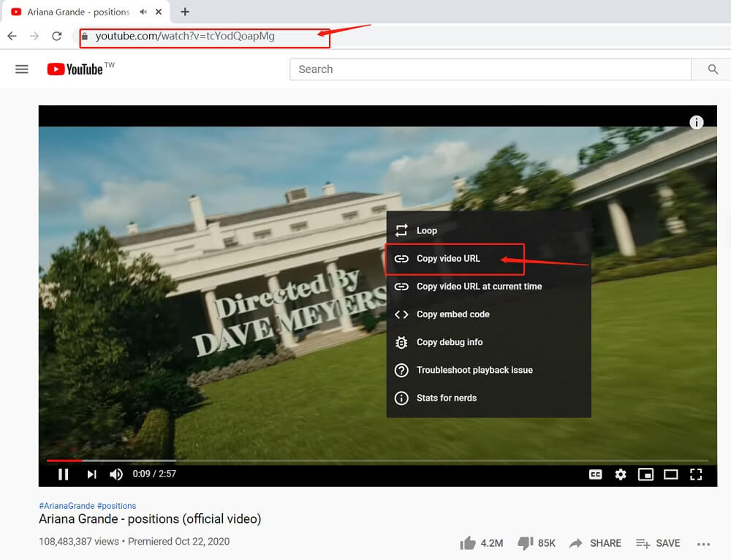Click the SAVE to playlist button
Image resolution: width=731 pixels, height=560 pixels.
658,543
